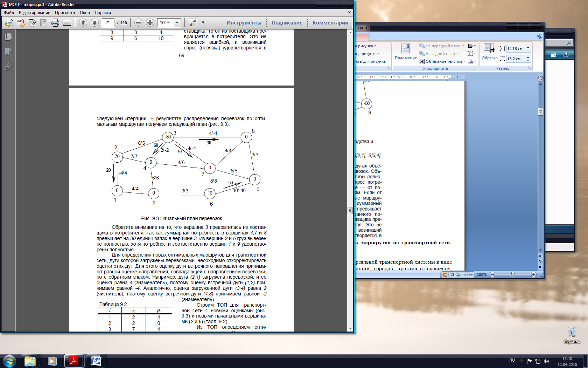
Task: Expand Обтекание текстом dropdown in Word
Action: tap(464, 61)
